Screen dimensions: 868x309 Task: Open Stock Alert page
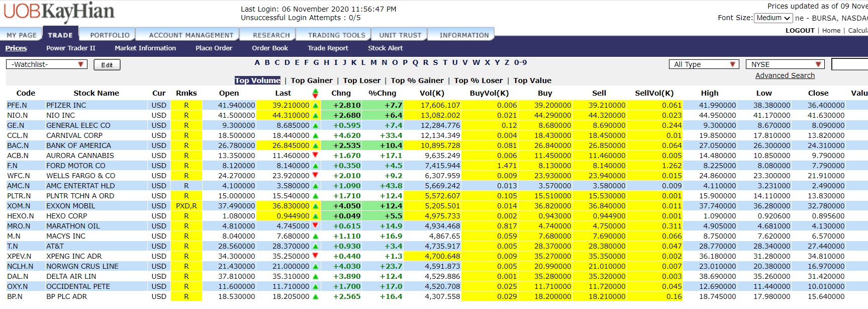[385, 48]
